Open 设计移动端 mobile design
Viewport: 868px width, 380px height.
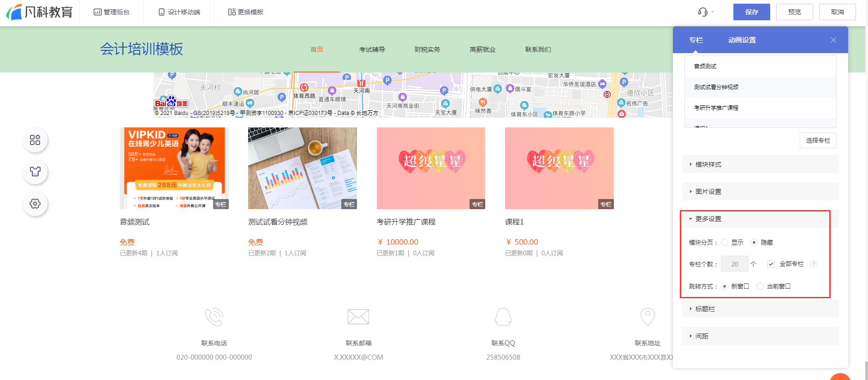click(x=179, y=12)
